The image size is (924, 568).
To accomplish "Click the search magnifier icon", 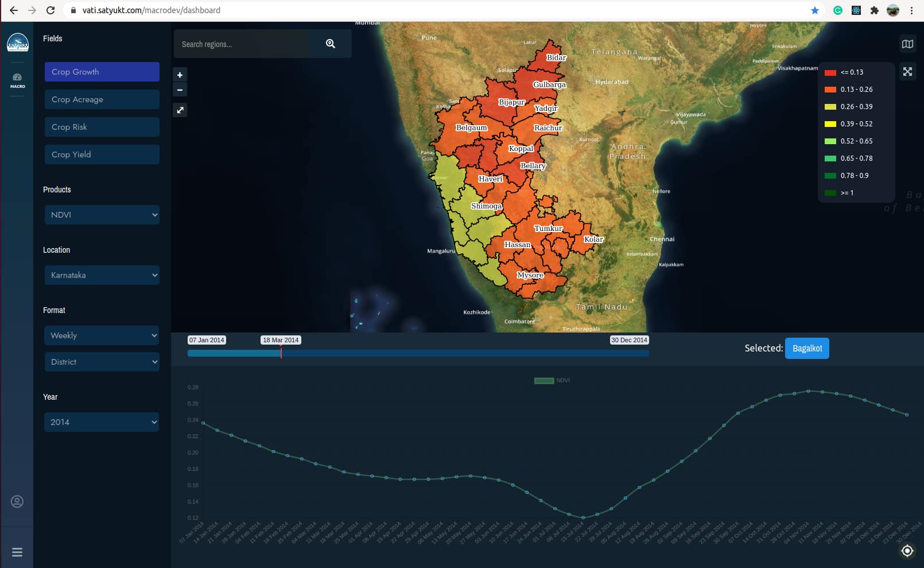I will click(x=330, y=44).
